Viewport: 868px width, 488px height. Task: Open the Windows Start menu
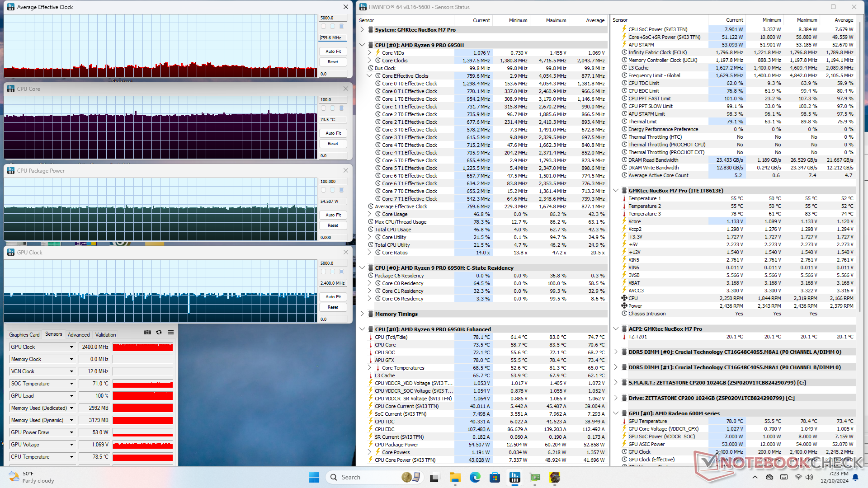(314, 477)
